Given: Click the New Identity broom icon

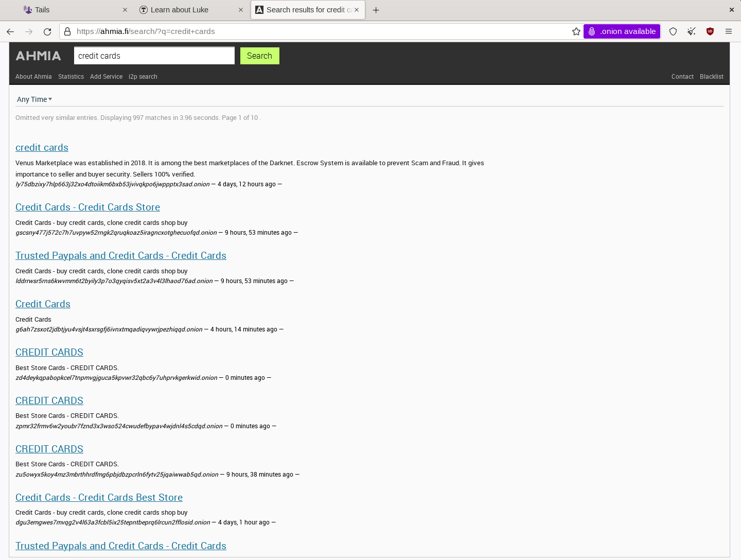Looking at the screenshot, I should (x=692, y=31).
